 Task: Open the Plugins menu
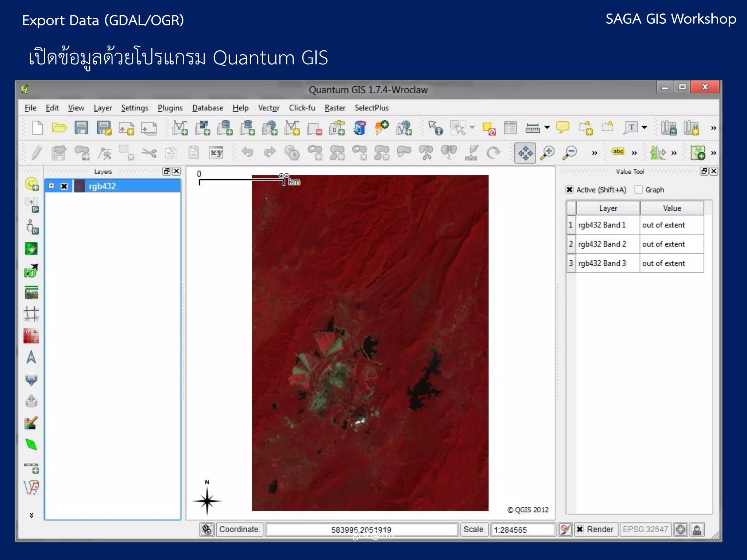(x=170, y=108)
